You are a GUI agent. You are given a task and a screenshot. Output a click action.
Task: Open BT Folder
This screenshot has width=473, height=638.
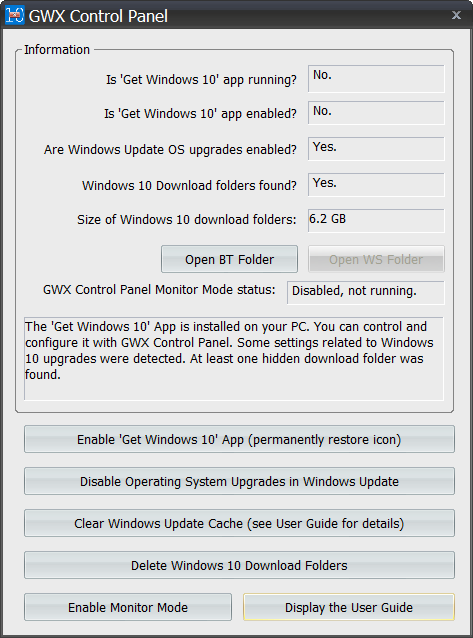229,259
